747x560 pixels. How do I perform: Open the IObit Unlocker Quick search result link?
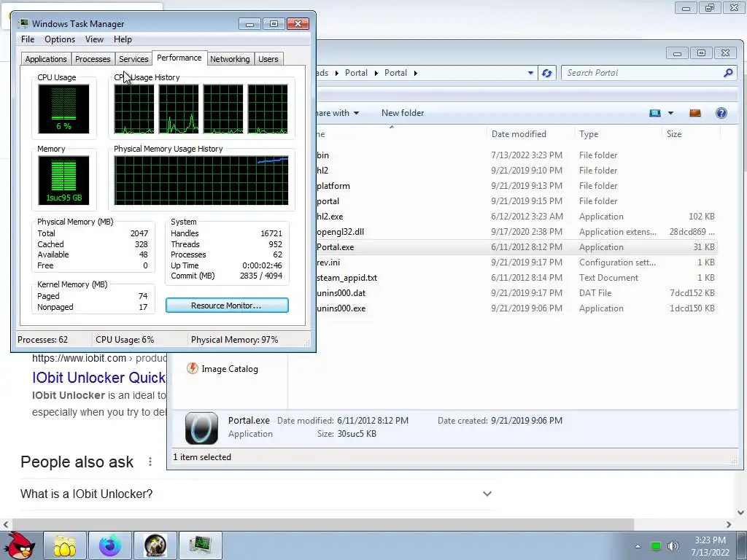98,378
